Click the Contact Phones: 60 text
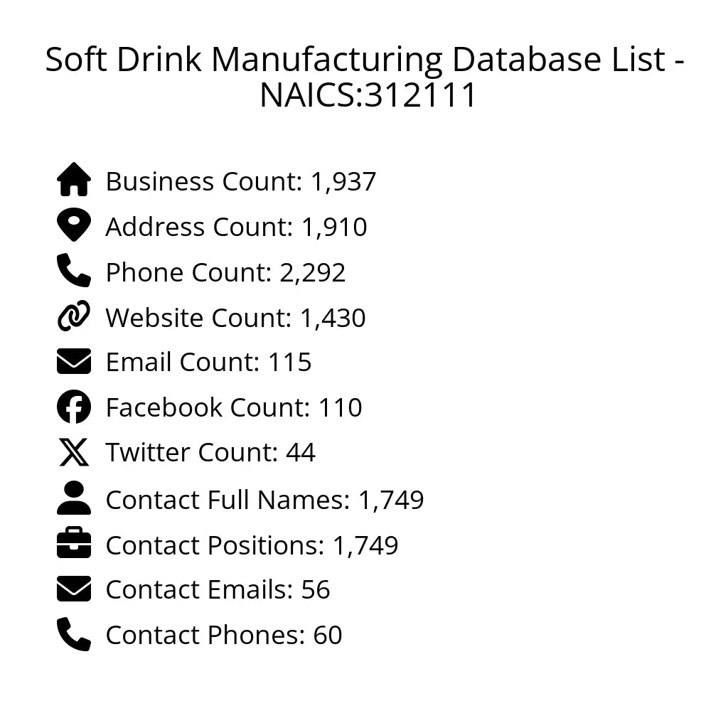Image resolution: width=728 pixels, height=728 pixels. [x=224, y=636]
